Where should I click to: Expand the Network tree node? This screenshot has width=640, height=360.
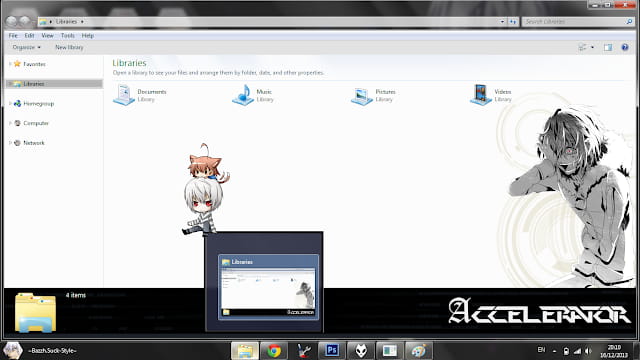point(10,143)
